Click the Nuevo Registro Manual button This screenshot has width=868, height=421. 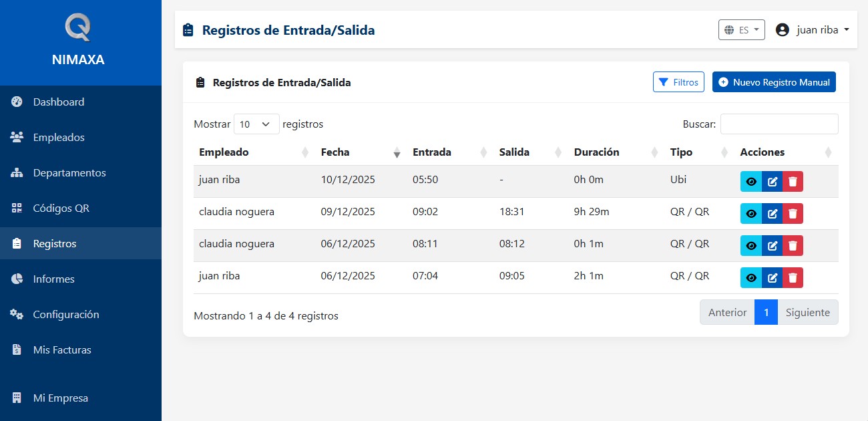pos(774,82)
